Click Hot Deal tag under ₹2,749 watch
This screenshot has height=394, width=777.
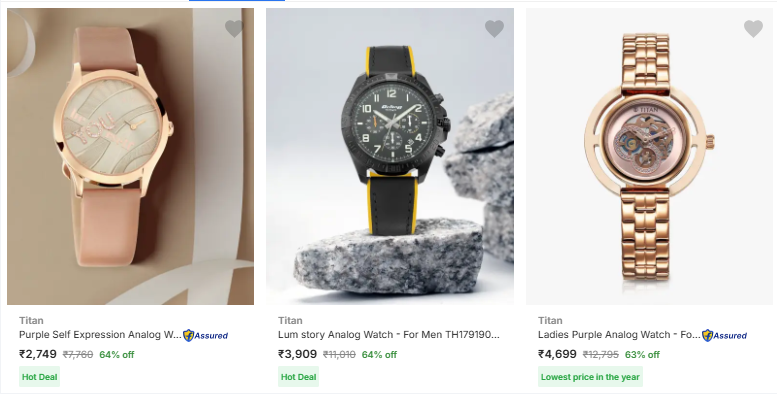tap(40, 377)
